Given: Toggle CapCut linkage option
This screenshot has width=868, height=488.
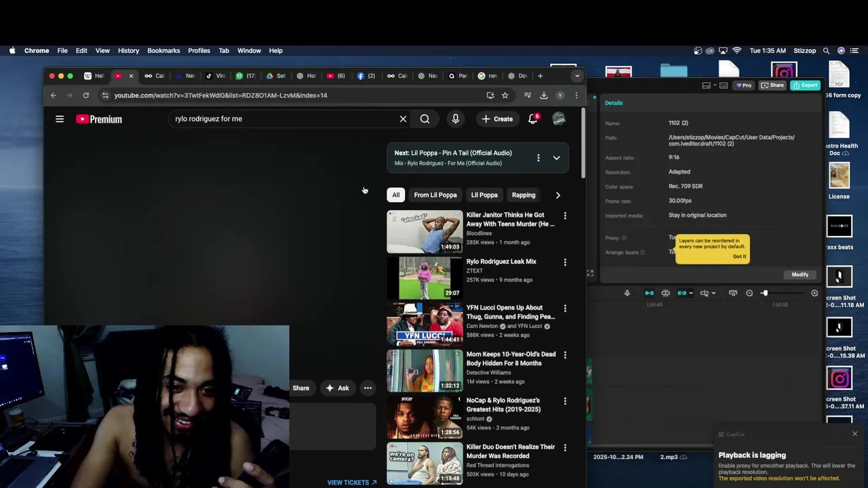Looking at the screenshot, I should [682, 293].
